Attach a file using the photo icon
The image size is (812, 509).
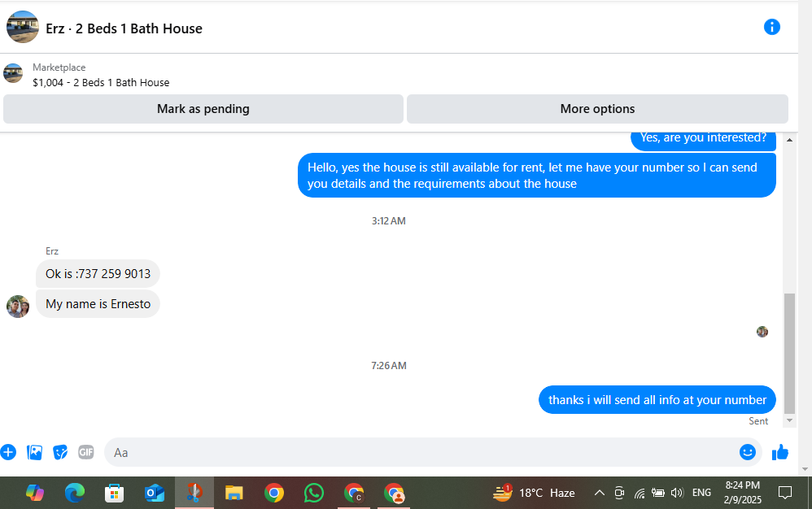pyautogui.click(x=34, y=452)
